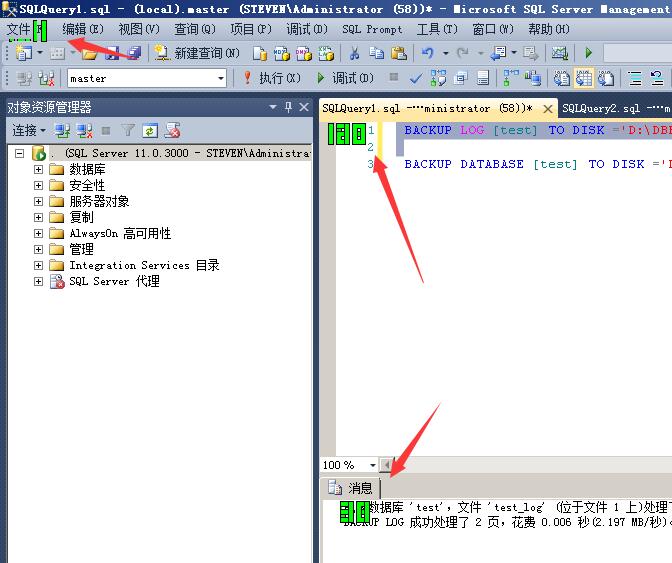Open the Query (查询) menu
672x563 pixels.
195,29
